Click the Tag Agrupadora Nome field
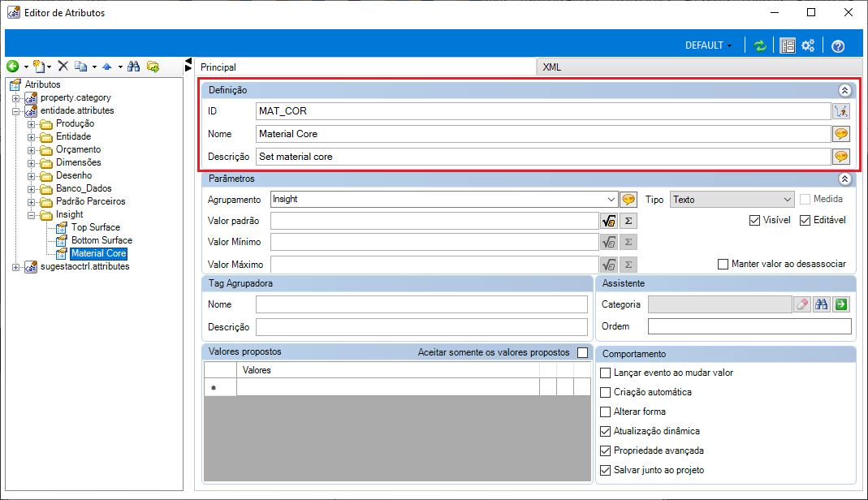Screen dimensions: 868x500 click(421, 304)
